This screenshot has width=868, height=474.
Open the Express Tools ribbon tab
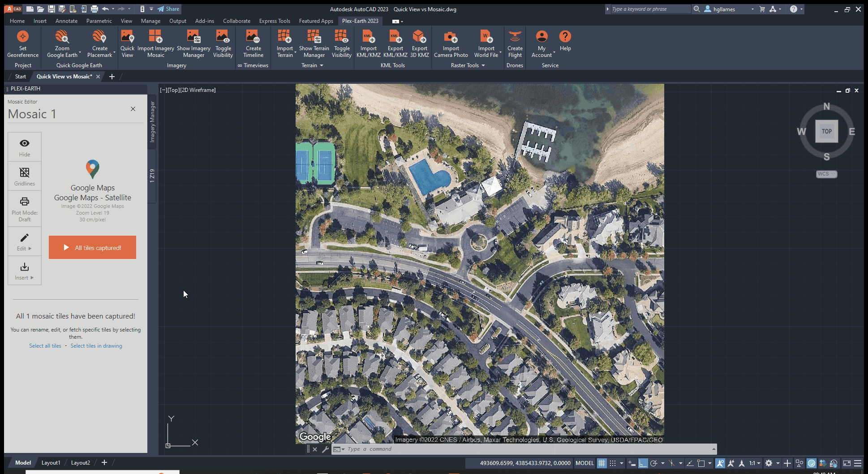coord(275,21)
